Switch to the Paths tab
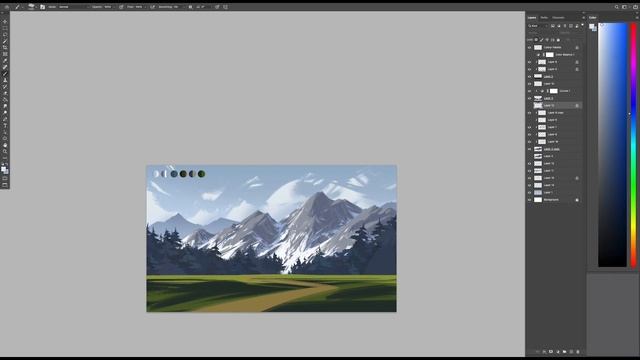 (544, 18)
